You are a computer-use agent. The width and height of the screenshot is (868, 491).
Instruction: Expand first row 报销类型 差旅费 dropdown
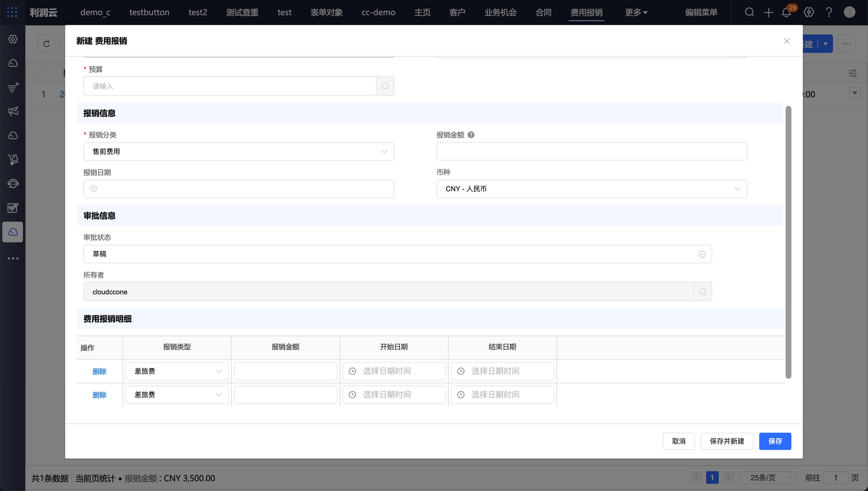[x=177, y=371]
